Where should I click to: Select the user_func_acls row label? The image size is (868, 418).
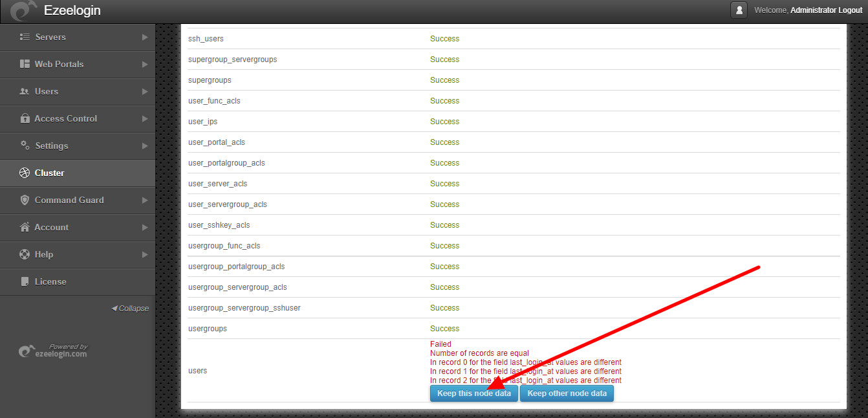(214, 101)
